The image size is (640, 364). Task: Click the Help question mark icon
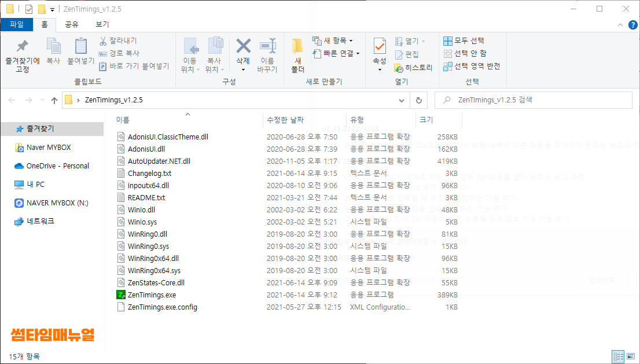[x=632, y=25]
